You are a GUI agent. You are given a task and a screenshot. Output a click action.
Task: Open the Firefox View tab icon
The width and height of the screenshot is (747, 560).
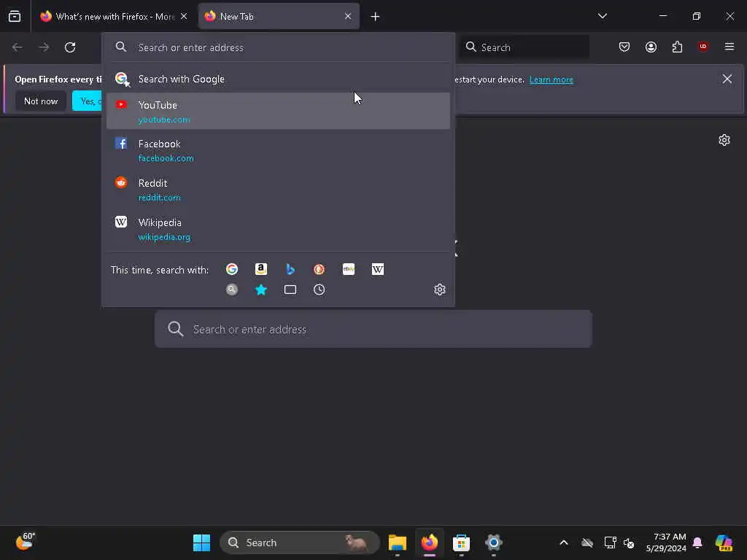(x=15, y=16)
